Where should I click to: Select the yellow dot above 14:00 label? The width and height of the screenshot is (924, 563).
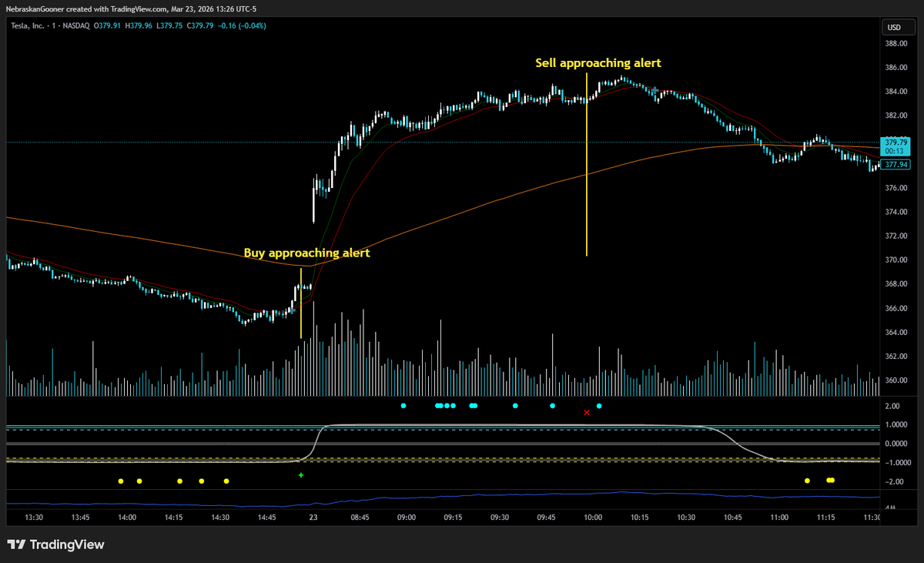click(121, 481)
